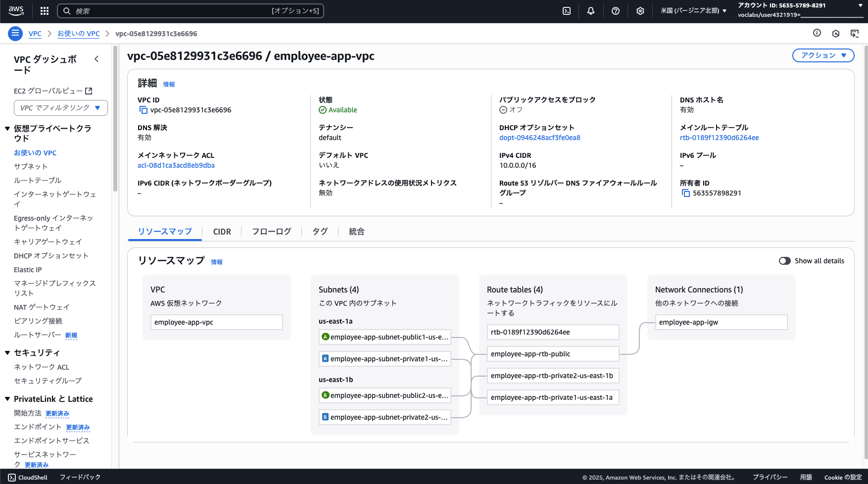Select employee-app-rtb-private1-us-east-1a route table
The width and height of the screenshot is (868, 484).
(x=553, y=397)
